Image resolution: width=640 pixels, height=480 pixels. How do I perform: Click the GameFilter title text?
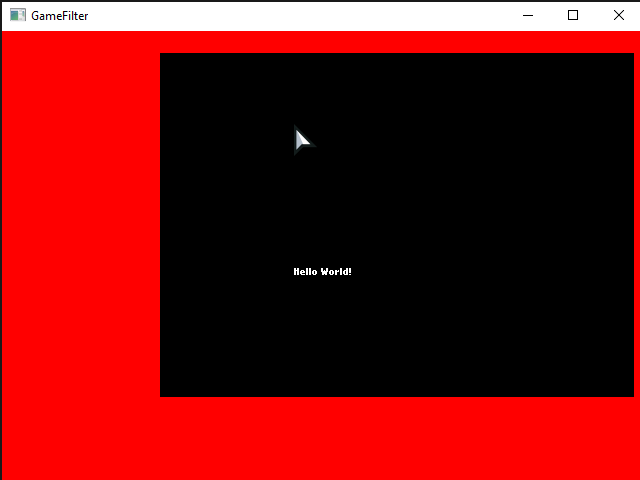coord(60,16)
